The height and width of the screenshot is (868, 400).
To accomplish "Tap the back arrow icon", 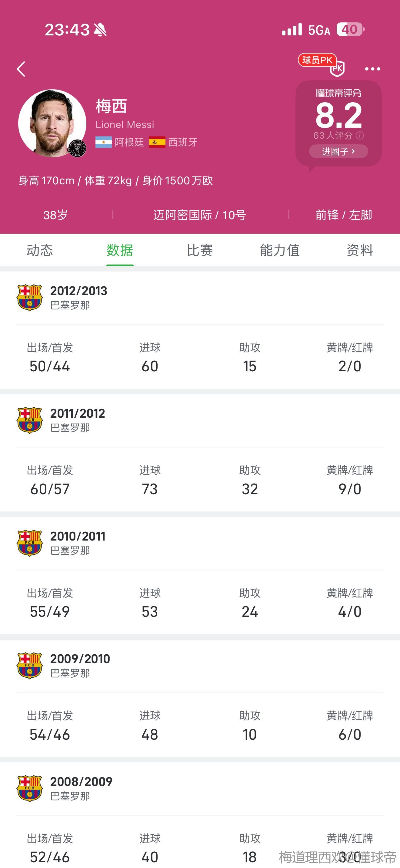I will pos(21,69).
